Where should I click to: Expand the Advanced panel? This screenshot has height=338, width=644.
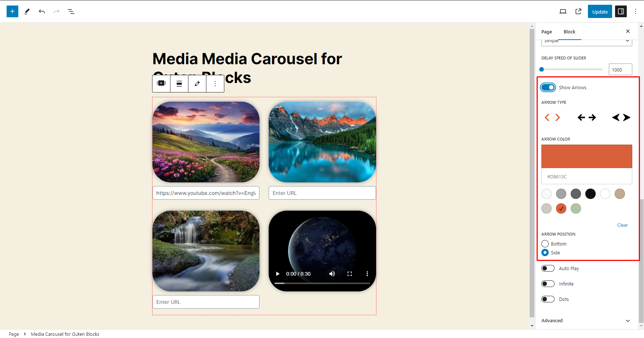tap(586, 320)
